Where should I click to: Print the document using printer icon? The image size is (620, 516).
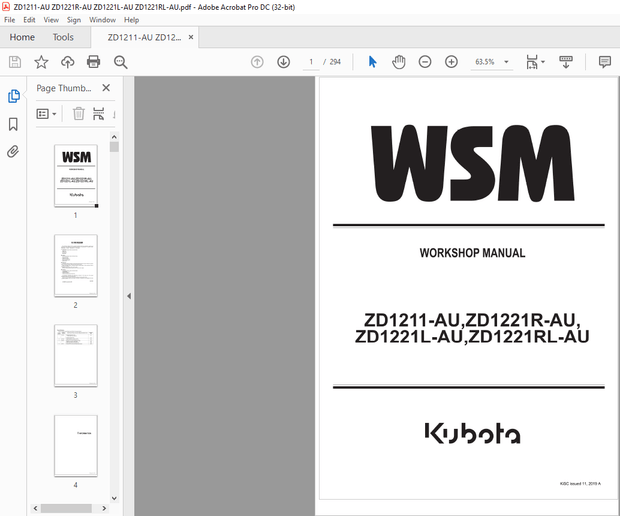pyautogui.click(x=94, y=62)
